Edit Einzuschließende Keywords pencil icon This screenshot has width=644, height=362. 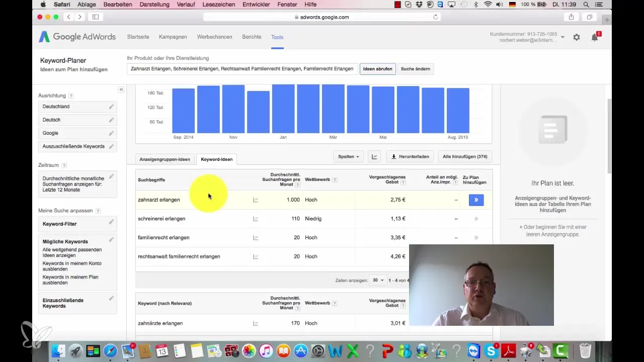tap(111, 298)
